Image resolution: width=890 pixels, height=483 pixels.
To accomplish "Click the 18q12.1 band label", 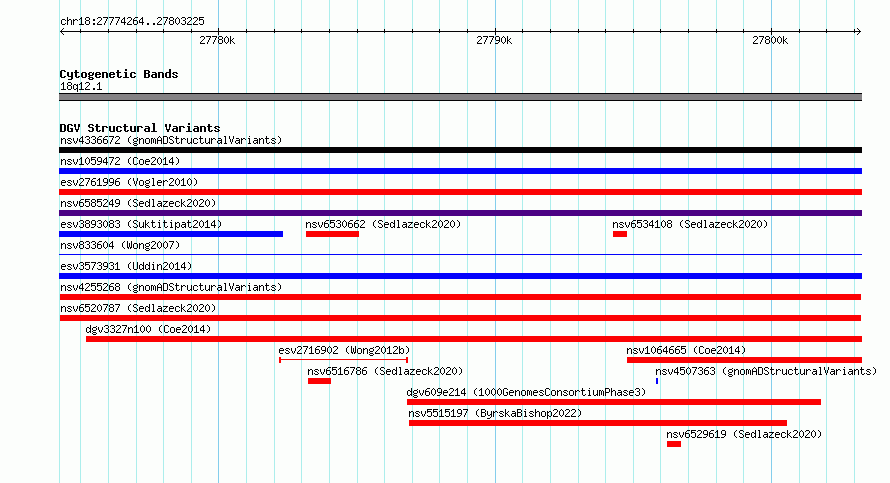I will (x=81, y=86).
